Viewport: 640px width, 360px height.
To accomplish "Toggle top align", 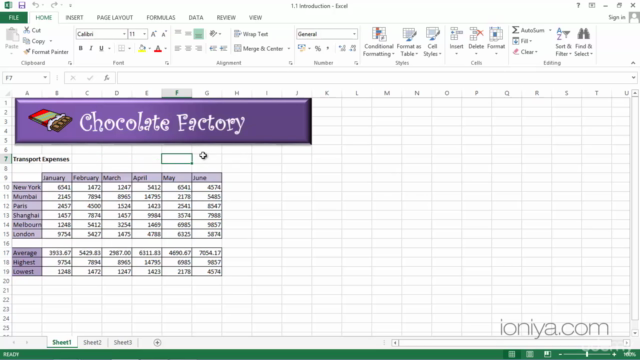I will pos(178,34).
